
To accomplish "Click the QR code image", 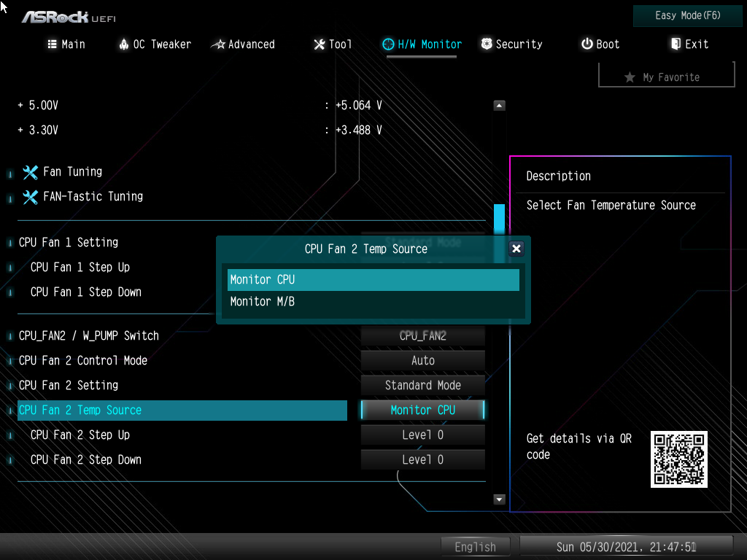I will [678, 459].
